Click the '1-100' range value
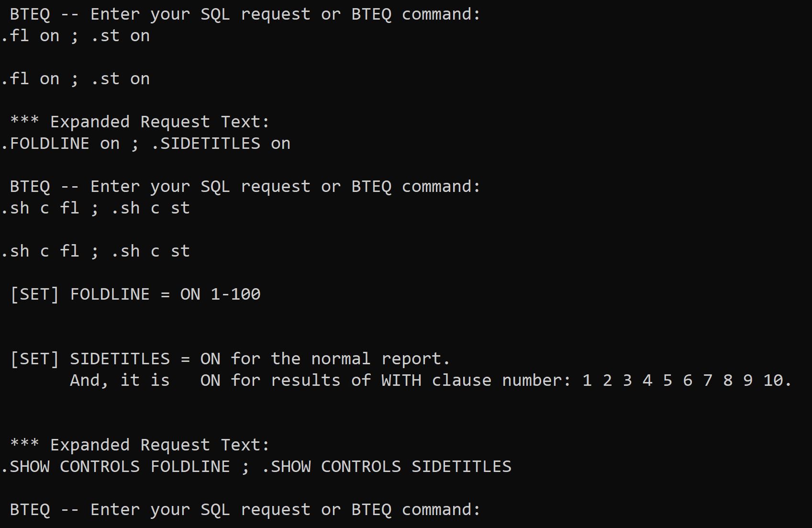The height and width of the screenshot is (528, 812). coord(236,294)
